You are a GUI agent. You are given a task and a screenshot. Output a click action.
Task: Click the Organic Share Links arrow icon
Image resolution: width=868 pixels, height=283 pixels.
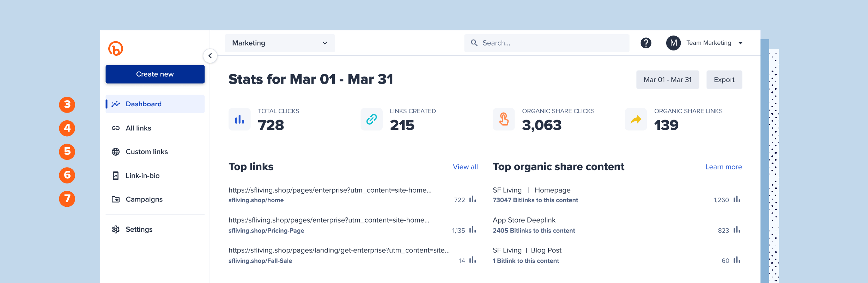point(636,120)
